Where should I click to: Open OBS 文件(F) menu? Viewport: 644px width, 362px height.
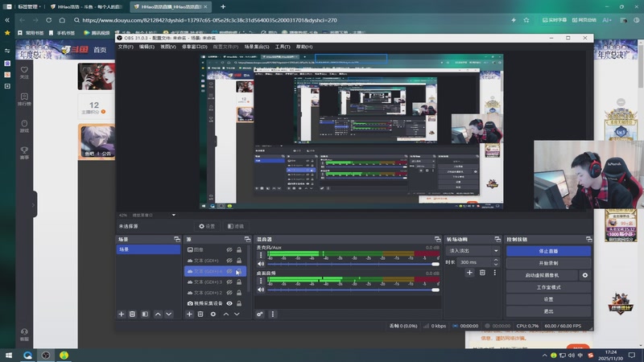click(126, 47)
